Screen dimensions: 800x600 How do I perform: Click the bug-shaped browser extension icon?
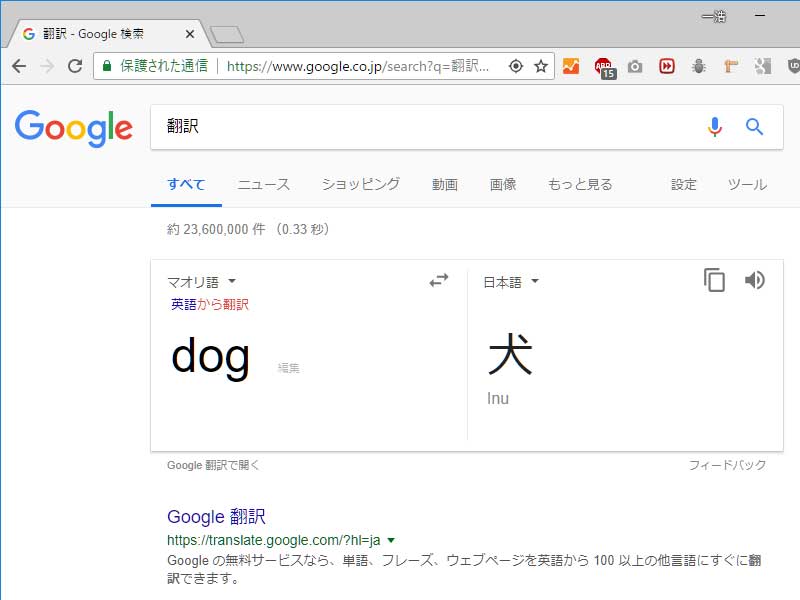pos(698,66)
